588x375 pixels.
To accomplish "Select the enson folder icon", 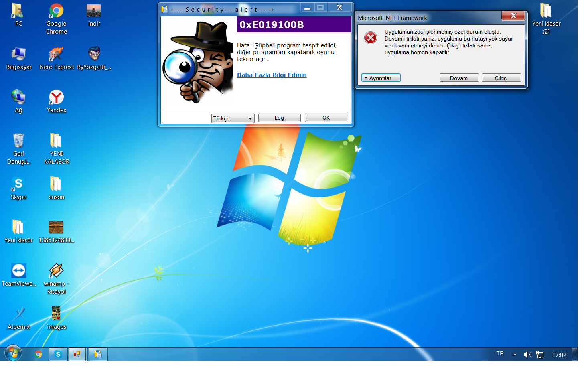I will coord(56,188).
